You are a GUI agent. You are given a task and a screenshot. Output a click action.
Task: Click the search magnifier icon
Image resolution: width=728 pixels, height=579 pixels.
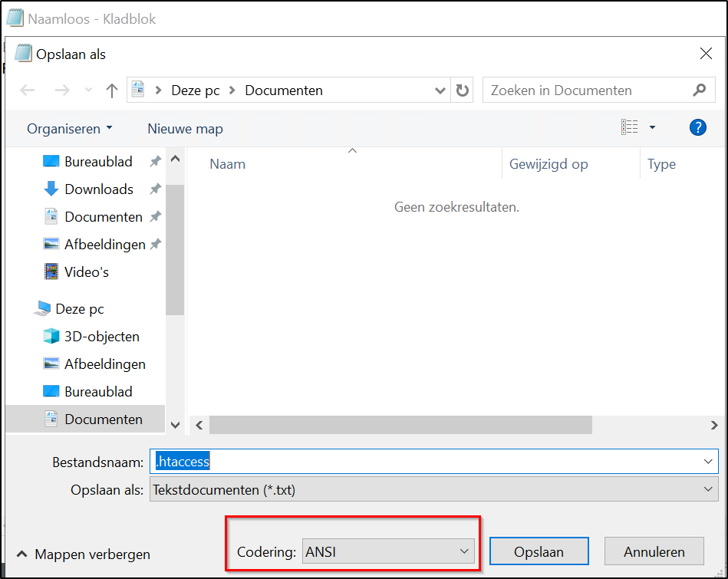tap(698, 90)
